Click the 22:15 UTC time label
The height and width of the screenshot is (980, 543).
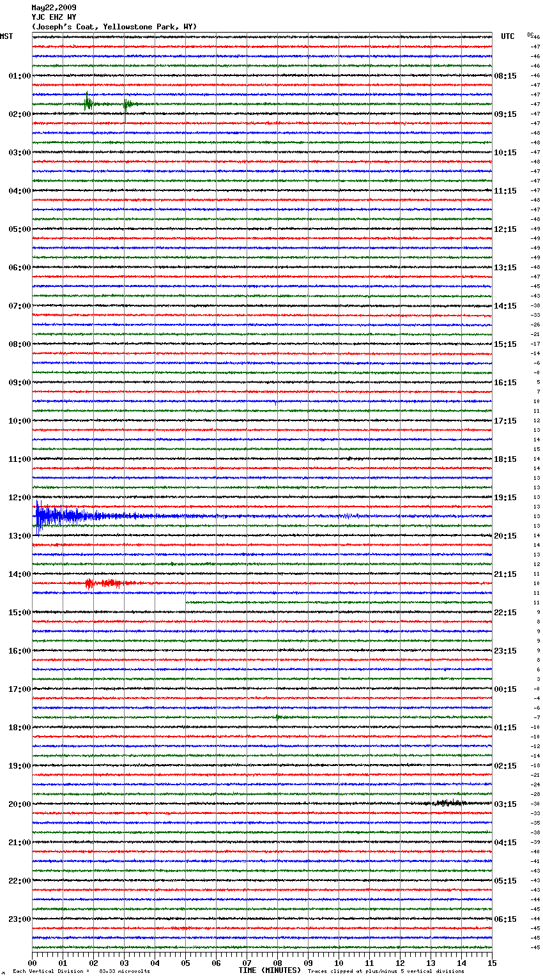(x=505, y=613)
